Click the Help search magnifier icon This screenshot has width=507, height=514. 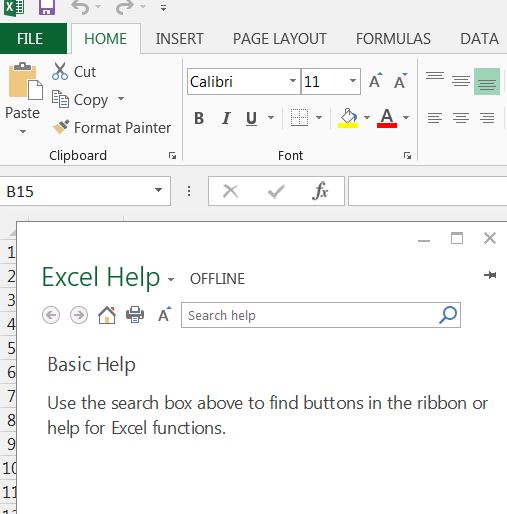[448, 315]
